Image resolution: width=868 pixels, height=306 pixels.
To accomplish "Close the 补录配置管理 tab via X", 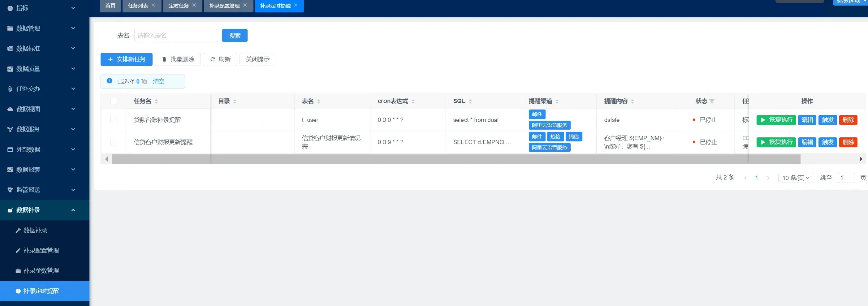I will point(245,5).
